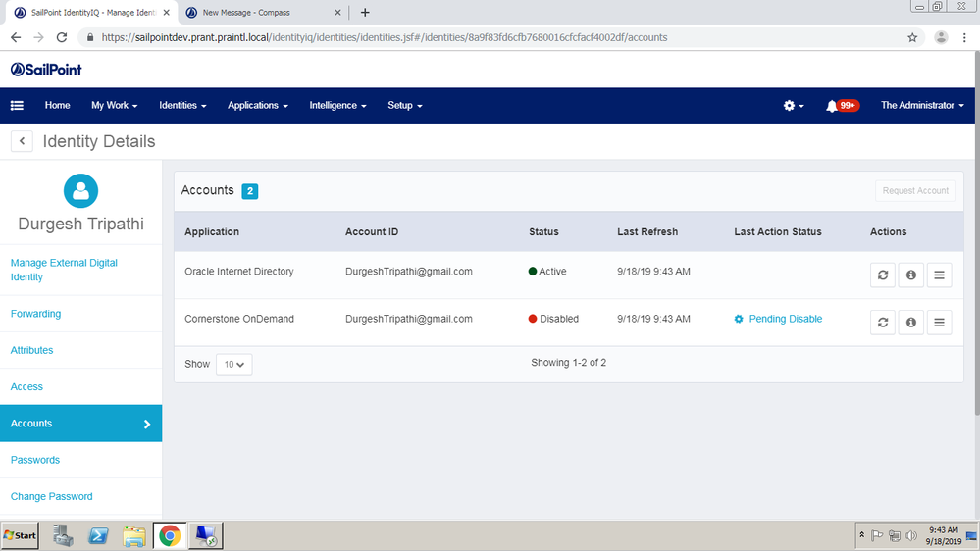View info for Cornerstone OnDemand account
The image size is (980, 551).
(910, 322)
